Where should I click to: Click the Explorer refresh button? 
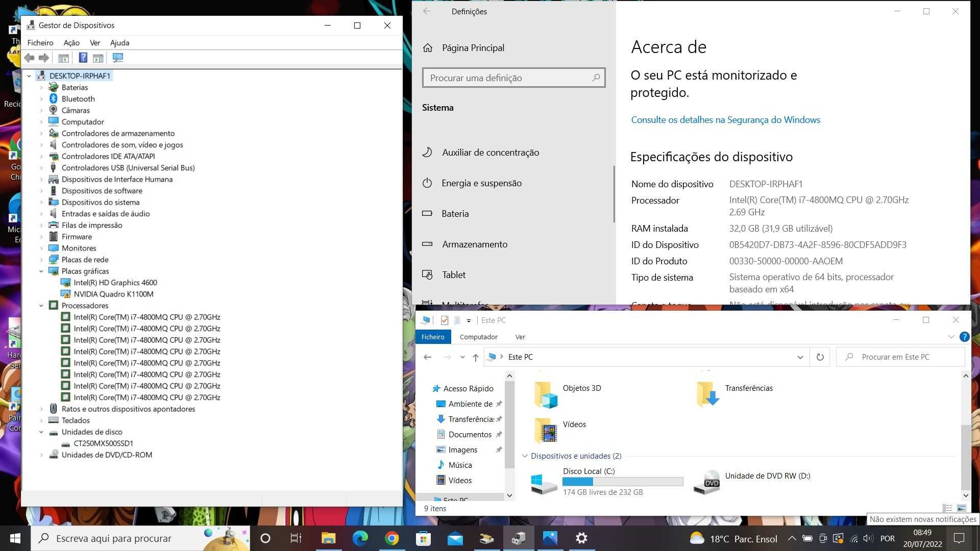[x=820, y=357]
